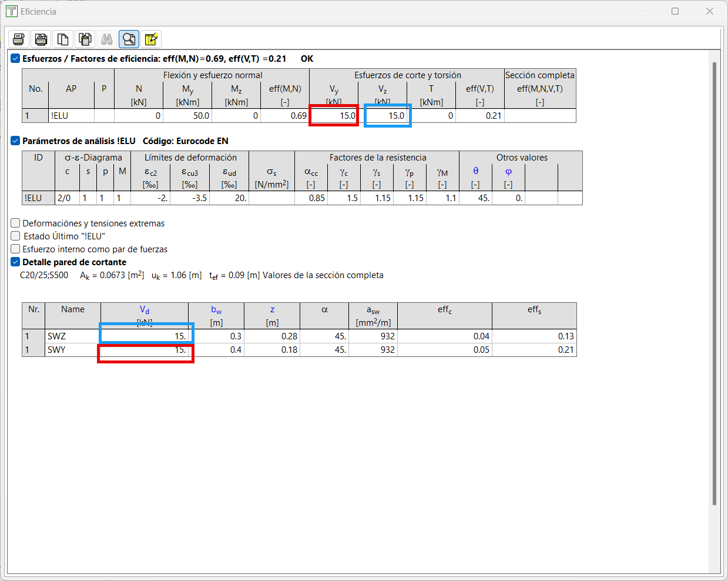Viewport: 728px width, 581px height.
Task: Uncheck Esfuerzos / Factores de eficiencia checkbox
Action: [x=15, y=58]
